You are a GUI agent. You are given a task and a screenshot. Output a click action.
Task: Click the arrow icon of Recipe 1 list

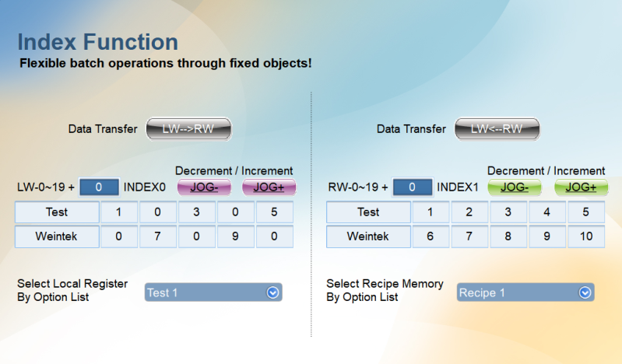pyautogui.click(x=585, y=292)
